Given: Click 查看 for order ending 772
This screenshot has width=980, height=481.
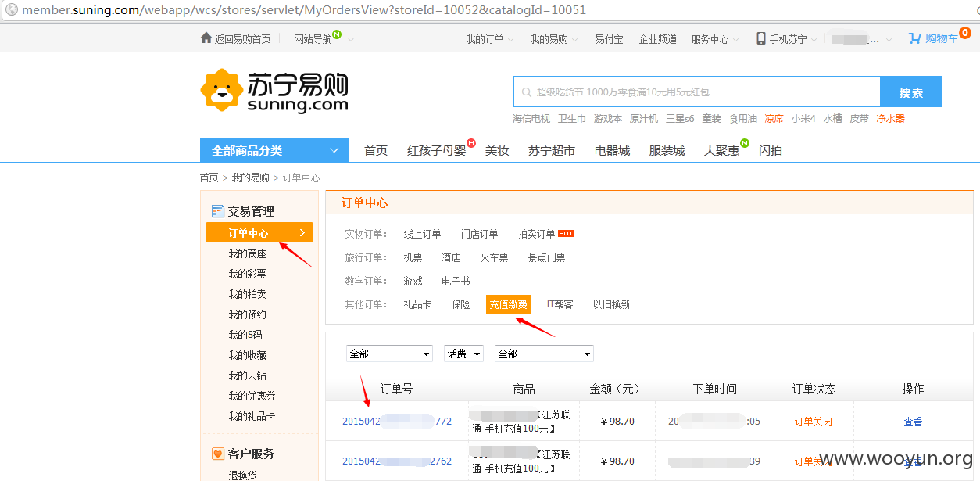Looking at the screenshot, I should tap(913, 422).
